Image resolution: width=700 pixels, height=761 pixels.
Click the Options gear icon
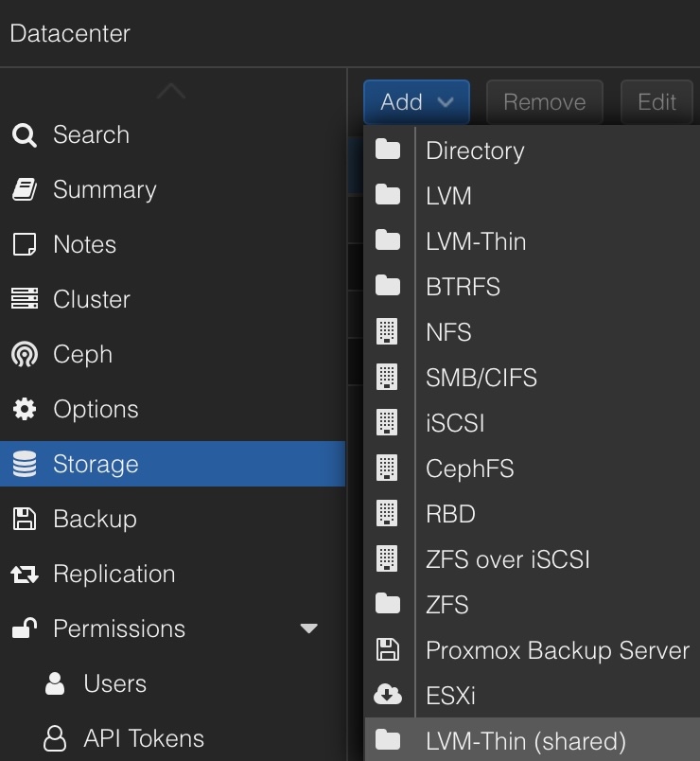(x=25, y=409)
